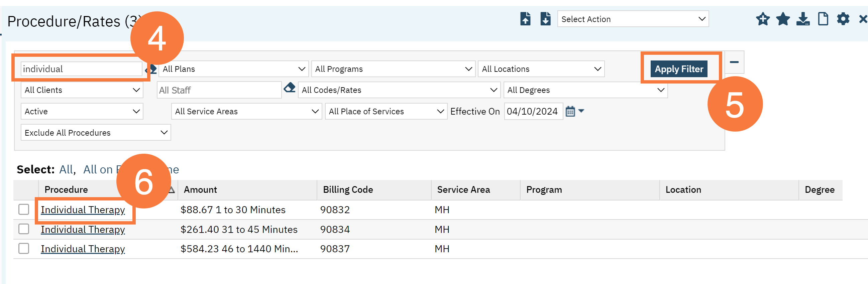
Task: Check the box for billing code 90832
Action: 24,209
